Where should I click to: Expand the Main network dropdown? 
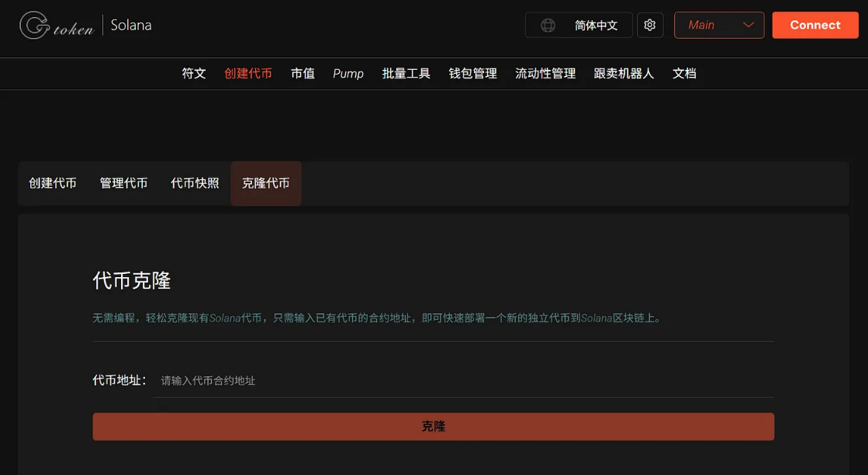click(719, 25)
